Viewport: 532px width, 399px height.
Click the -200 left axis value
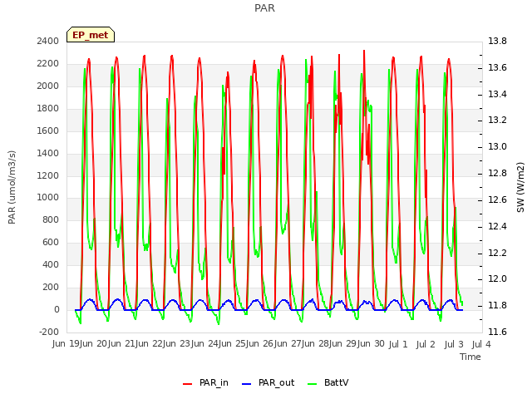[x=49, y=332]
